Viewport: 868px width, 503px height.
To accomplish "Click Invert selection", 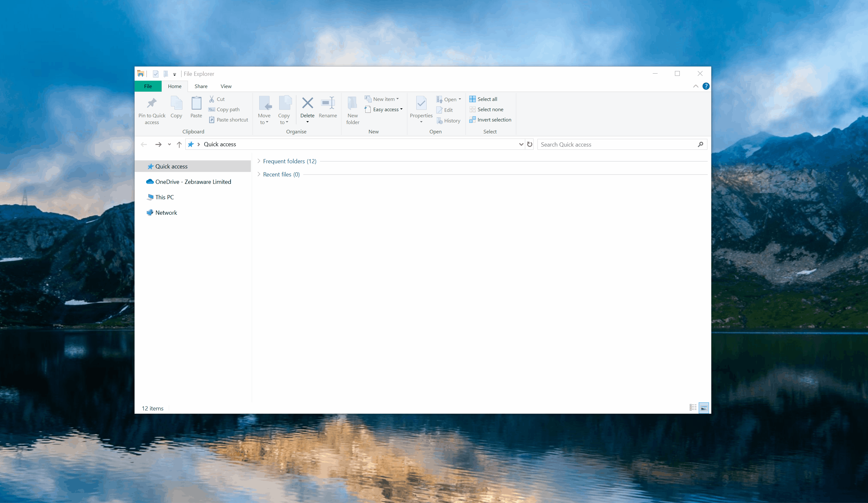I will pyautogui.click(x=490, y=120).
